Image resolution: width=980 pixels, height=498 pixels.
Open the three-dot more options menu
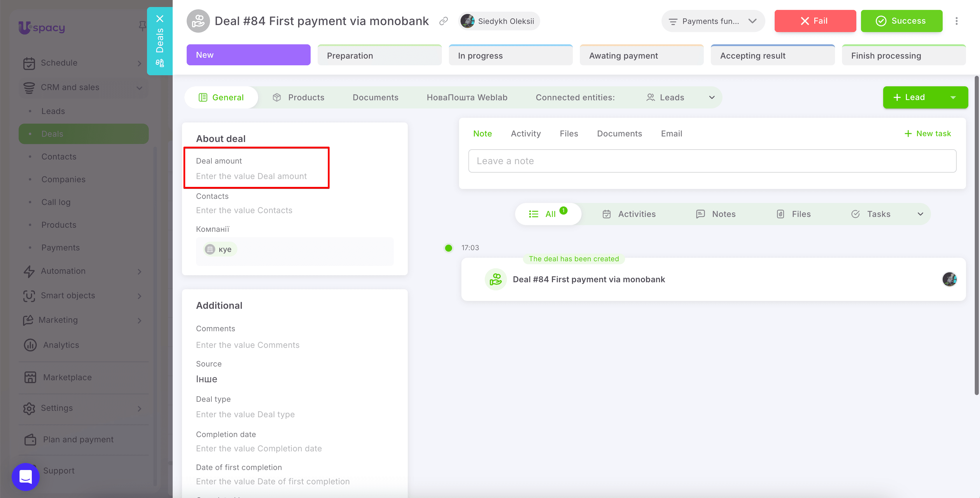pyautogui.click(x=956, y=21)
